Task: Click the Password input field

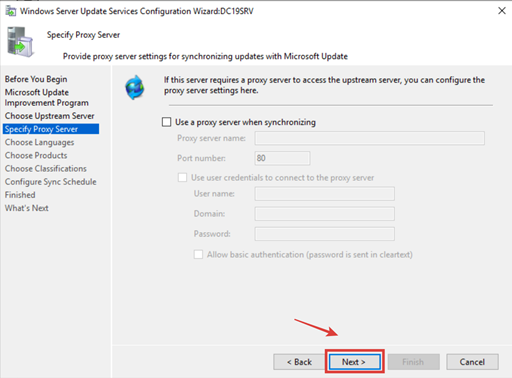Action: pyautogui.click(x=324, y=234)
